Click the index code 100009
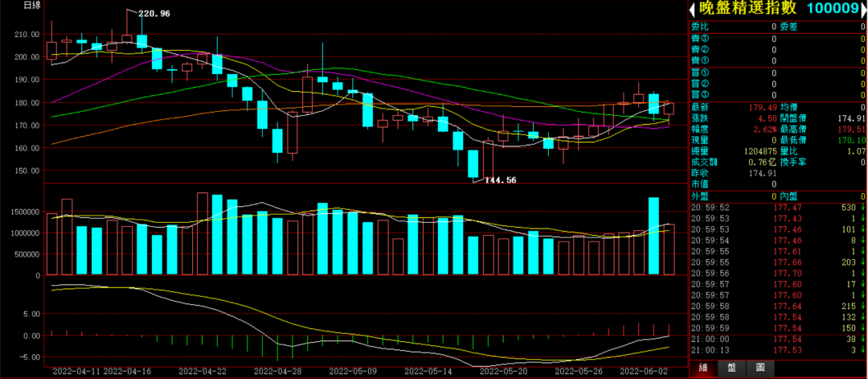The width and height of the screenshot is (868, 379). [832, 9]
